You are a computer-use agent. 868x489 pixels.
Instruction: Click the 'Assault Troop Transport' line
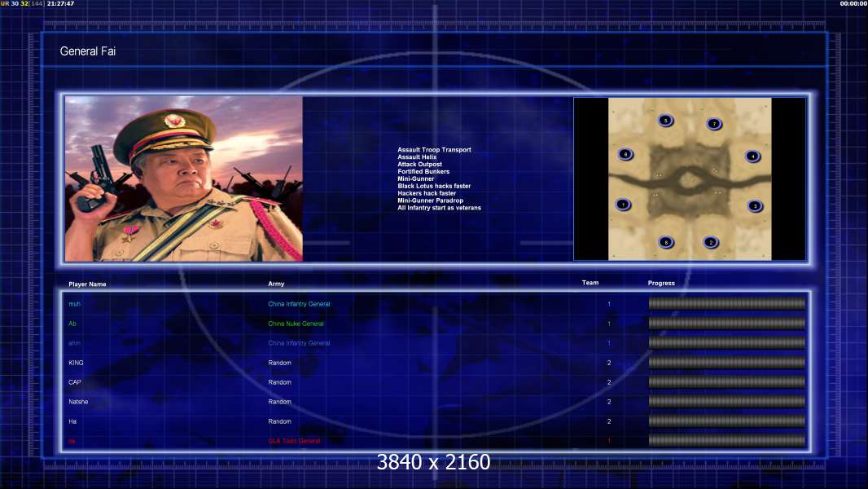coord(434,149)
